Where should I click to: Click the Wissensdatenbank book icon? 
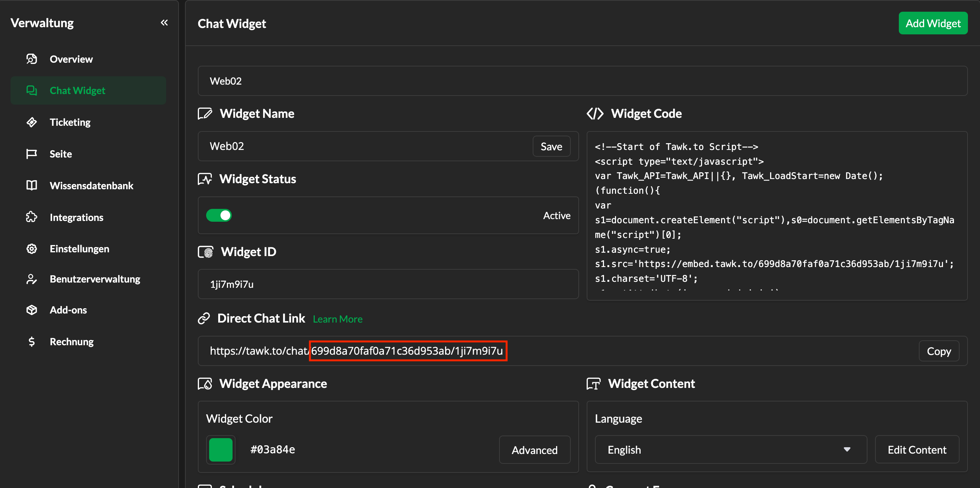pyautogui.click(x=32, y=185)
